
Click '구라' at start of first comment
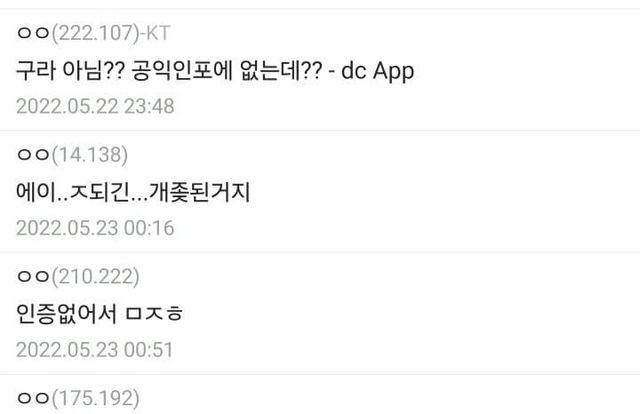pyautogui.click(x=36, y=70)
